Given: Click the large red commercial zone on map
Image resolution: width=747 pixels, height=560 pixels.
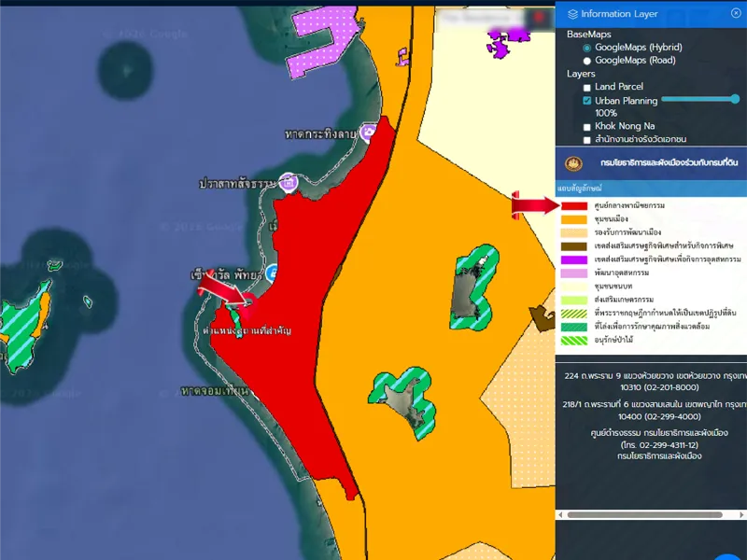Looking at the screenshot, I should [289, 271].
